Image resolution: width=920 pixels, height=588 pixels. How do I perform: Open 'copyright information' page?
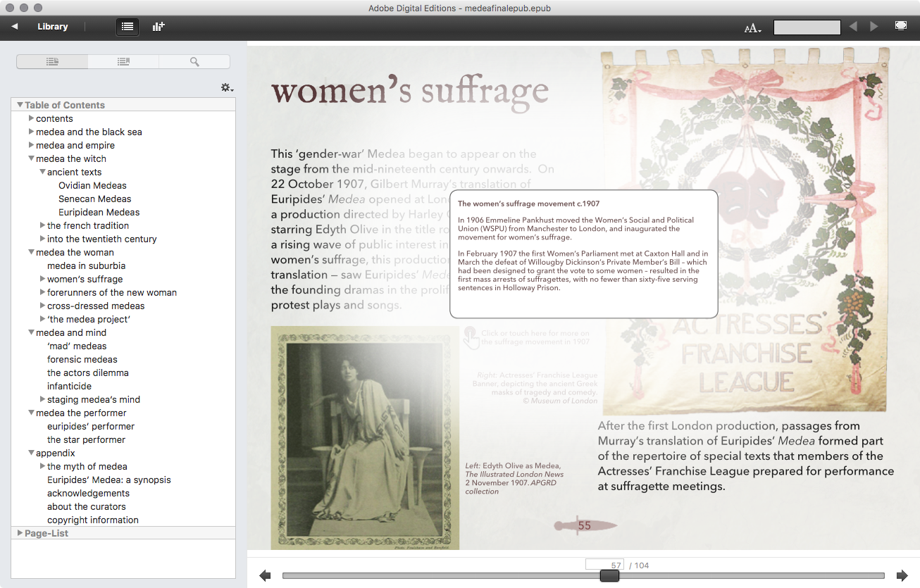[x=93, y=520]
